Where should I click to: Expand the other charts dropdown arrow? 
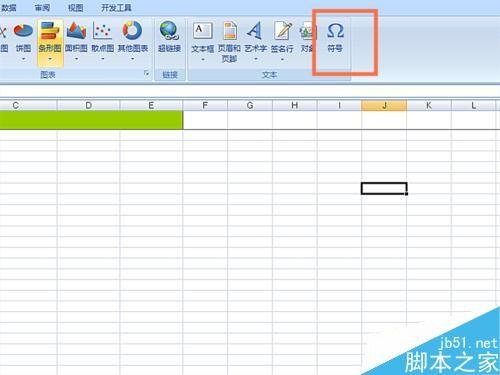pos(132,59)
